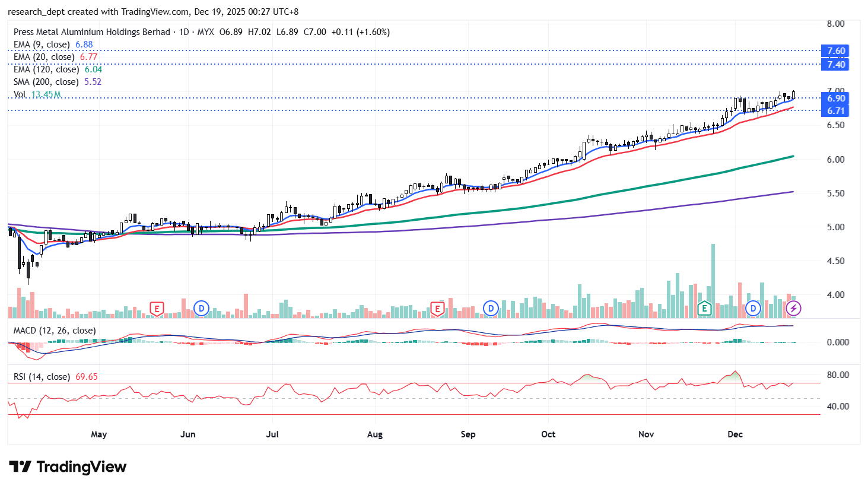
Task: Select the MACD (12, 26, close) pane title
Action: click(x=55, y=331)
